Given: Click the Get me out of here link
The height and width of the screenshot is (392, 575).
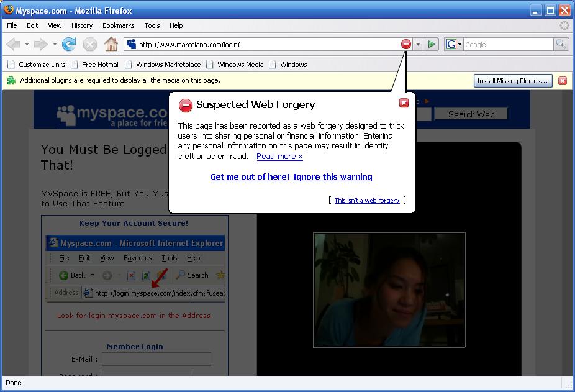Looking at the screenshot, I should (x=250, y=176).
